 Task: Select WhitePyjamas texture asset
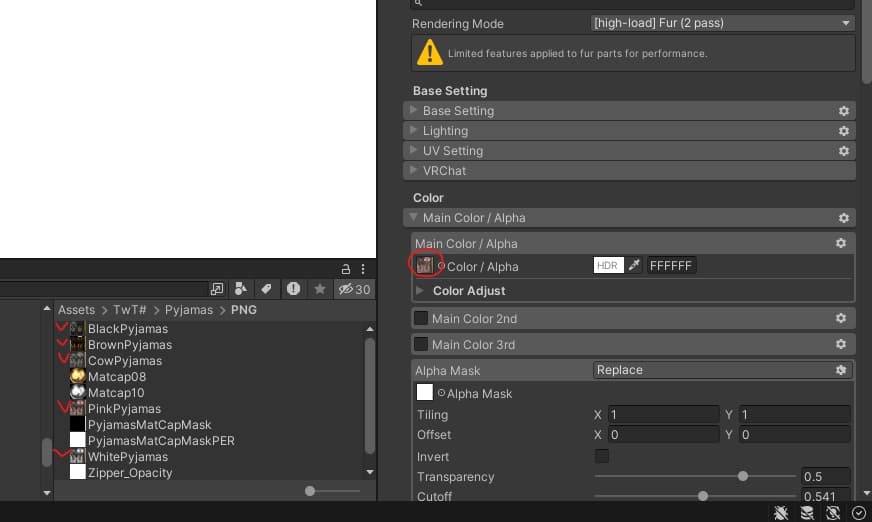point(119,456)
